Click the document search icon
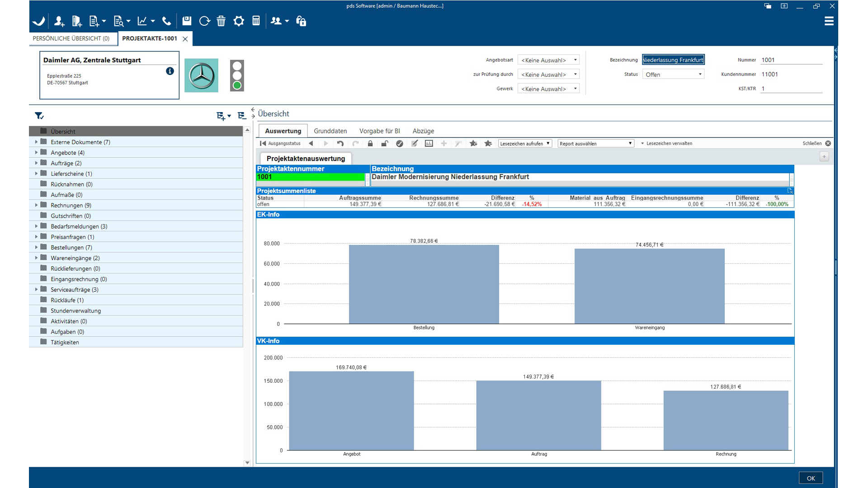The height and width of the screenshot is (488, 868). [118, 21]
